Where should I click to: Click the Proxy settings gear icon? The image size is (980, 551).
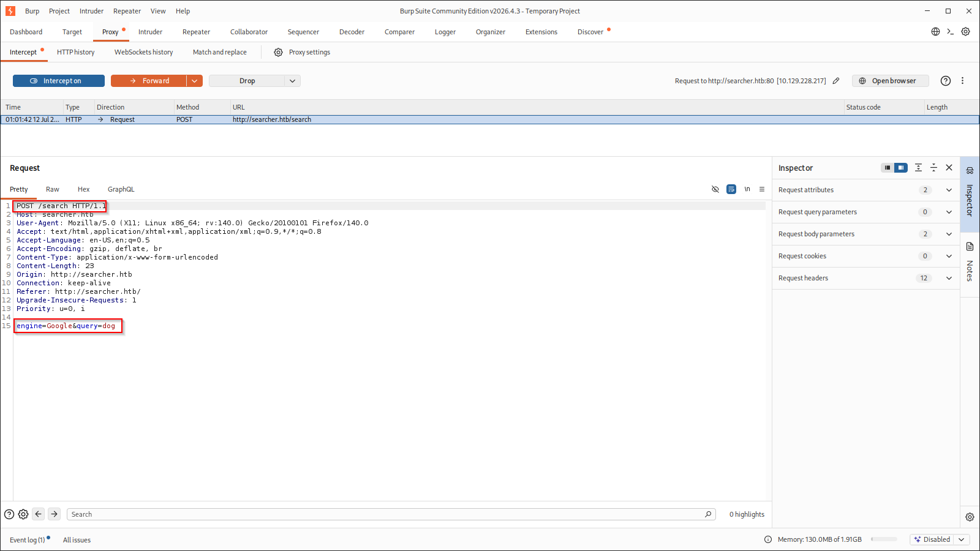[278, 53]
